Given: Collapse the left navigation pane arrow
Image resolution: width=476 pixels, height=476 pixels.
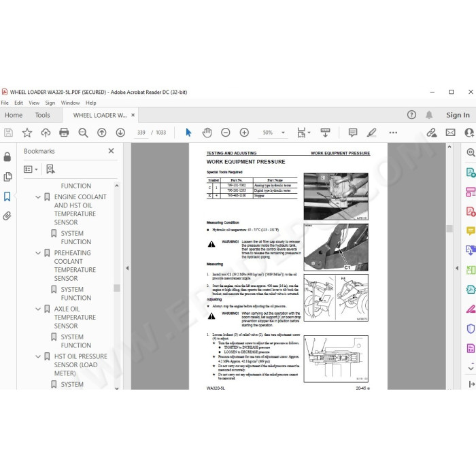Looking at the screenshot, I should (128, 268).
